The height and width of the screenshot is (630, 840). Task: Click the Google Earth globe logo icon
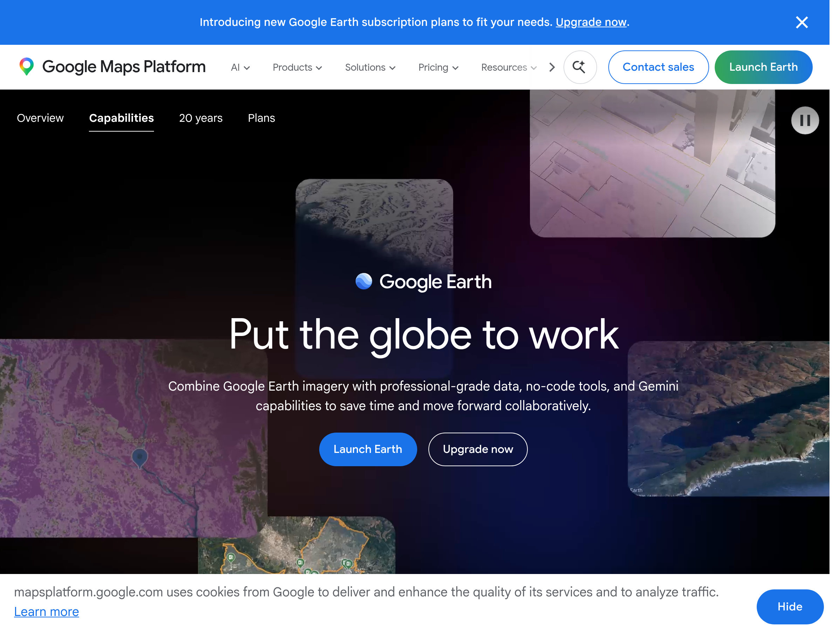[x=363, y=281]
